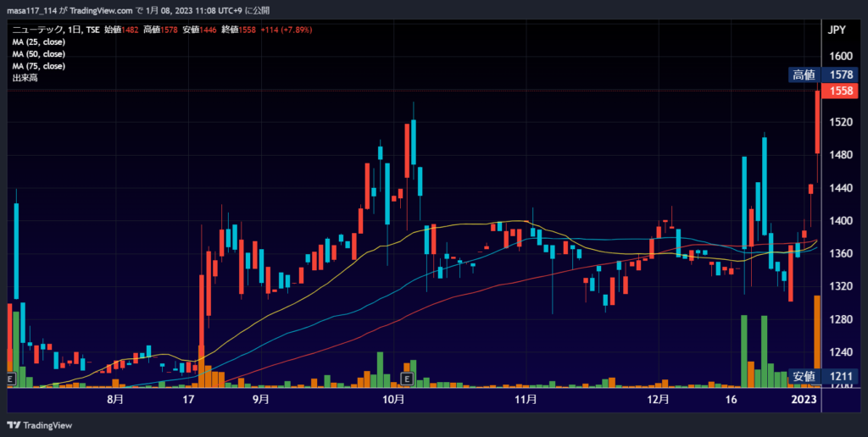The width and height of the screenshot is (868, 437).
Task: Click the 1440 price axis label
Action: 842,188
